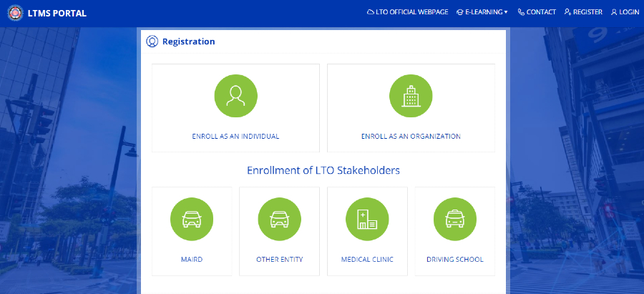Click the green Driving School taxi icon
644x294 pixels.
click(455, 219)
